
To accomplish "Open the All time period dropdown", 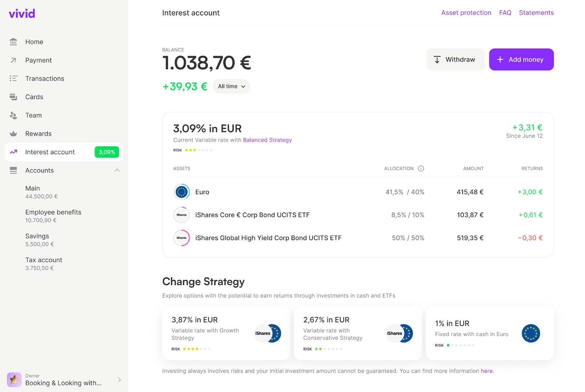I will tap(231, 86).
